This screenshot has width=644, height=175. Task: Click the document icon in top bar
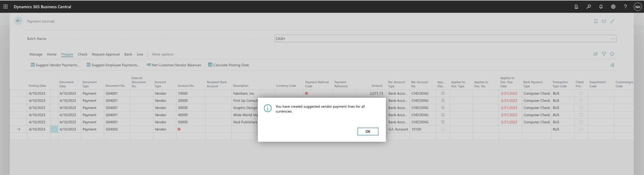(576, 7)
